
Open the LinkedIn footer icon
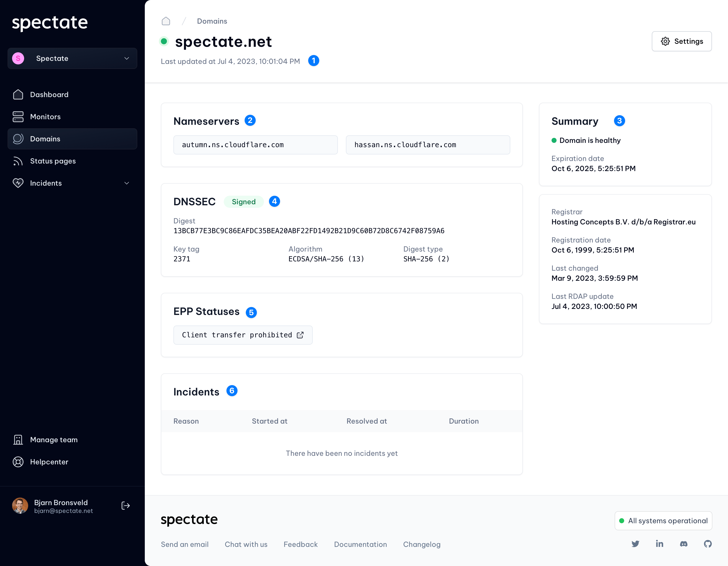coord(659,544)
